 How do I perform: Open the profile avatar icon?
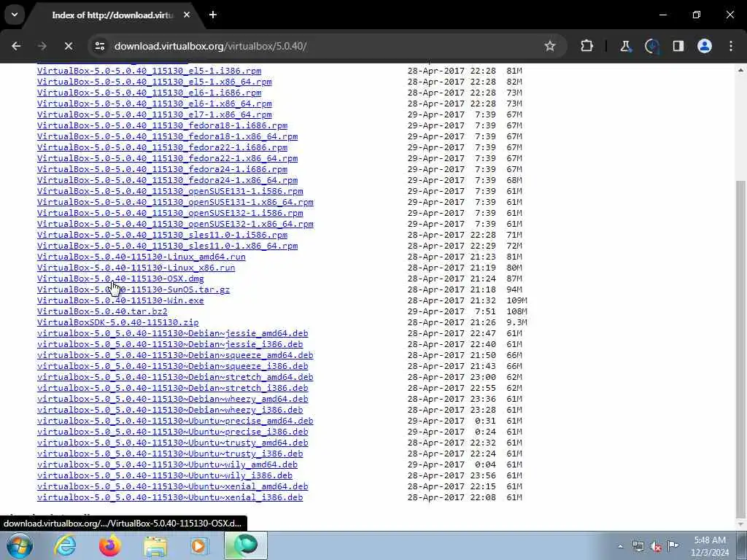point(705,46)
